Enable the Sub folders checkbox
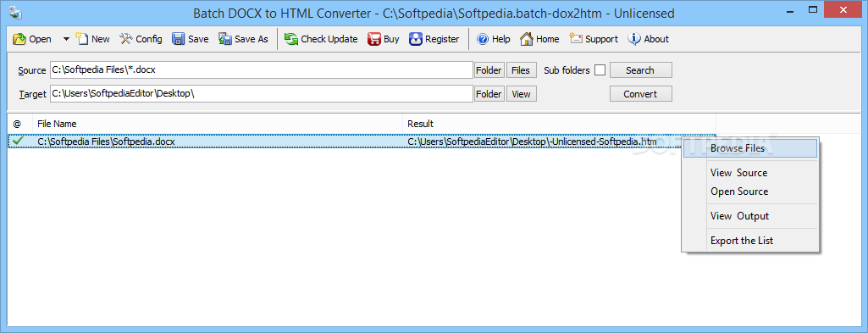The width and height of the screenshot is (868, 333). click(x=600, y=70)
